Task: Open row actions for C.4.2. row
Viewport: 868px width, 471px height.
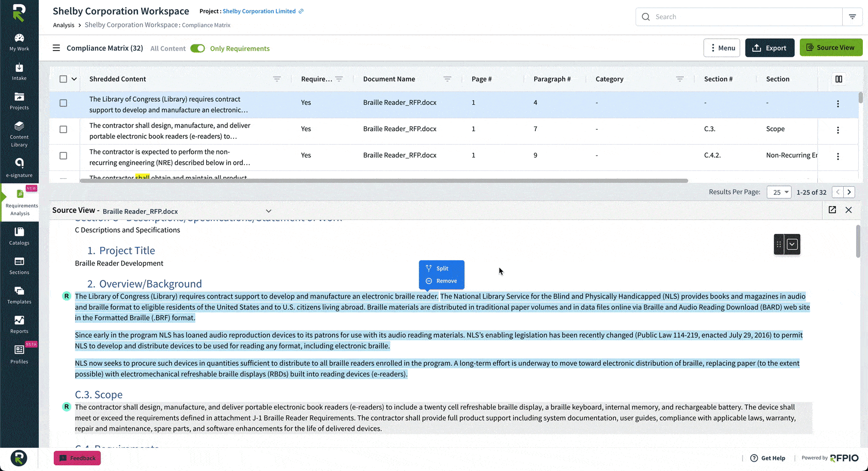Action: pos(838,156)
